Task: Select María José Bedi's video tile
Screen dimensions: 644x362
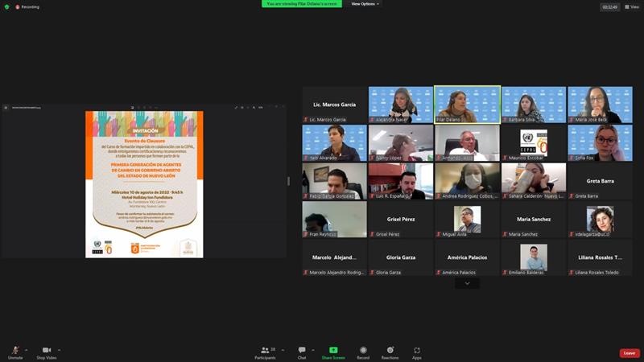Action: click(600, 105)
